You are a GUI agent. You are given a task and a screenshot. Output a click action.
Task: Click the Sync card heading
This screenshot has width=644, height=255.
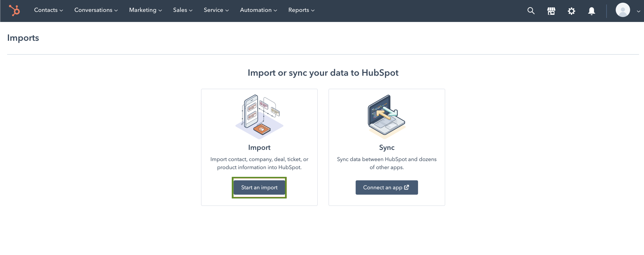tap(386, 147)
